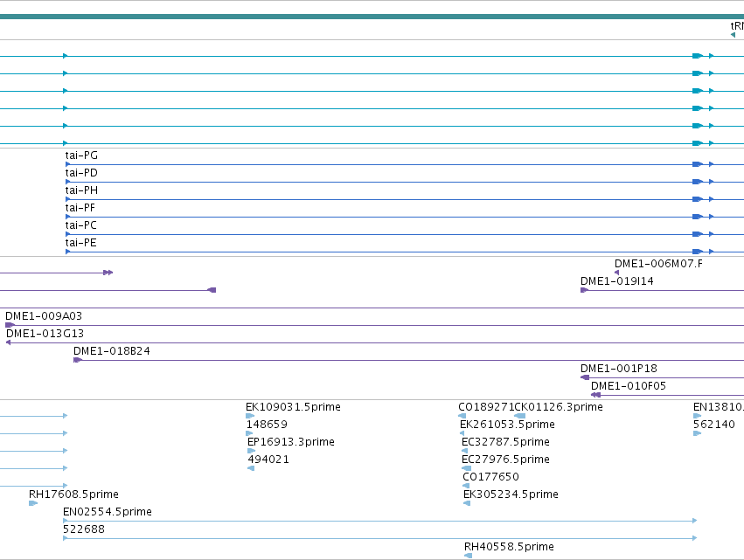Click the DME1-001P18 clone label
The image size is (744, 560).
[619, 369]
